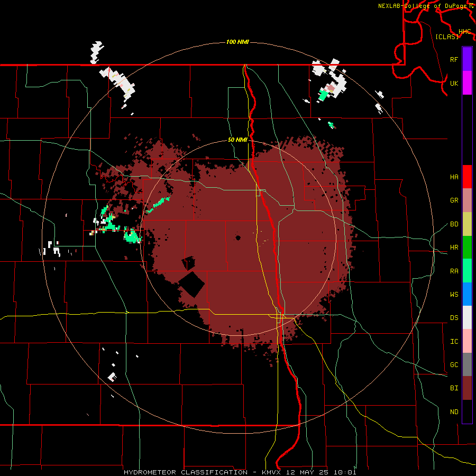This screenshot has height=476, width=476.
Task: Select the DS white legend swatch
Action: (x=467, y=317)
